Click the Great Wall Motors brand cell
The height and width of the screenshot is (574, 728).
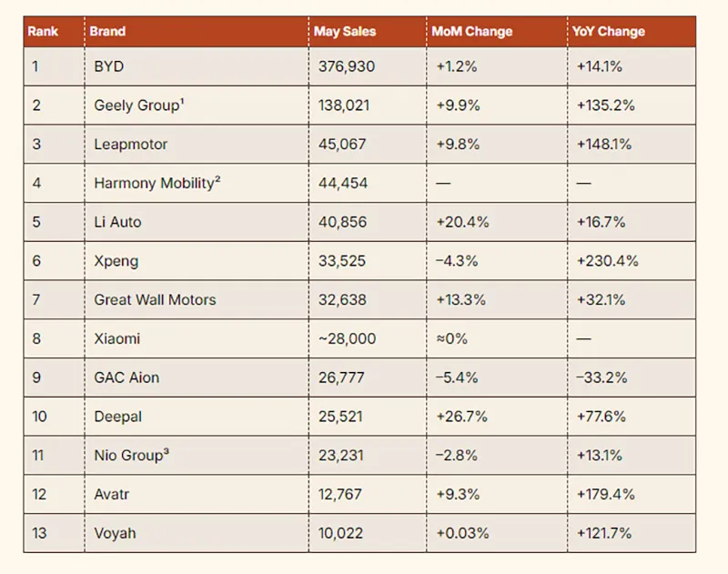[155, 299]
